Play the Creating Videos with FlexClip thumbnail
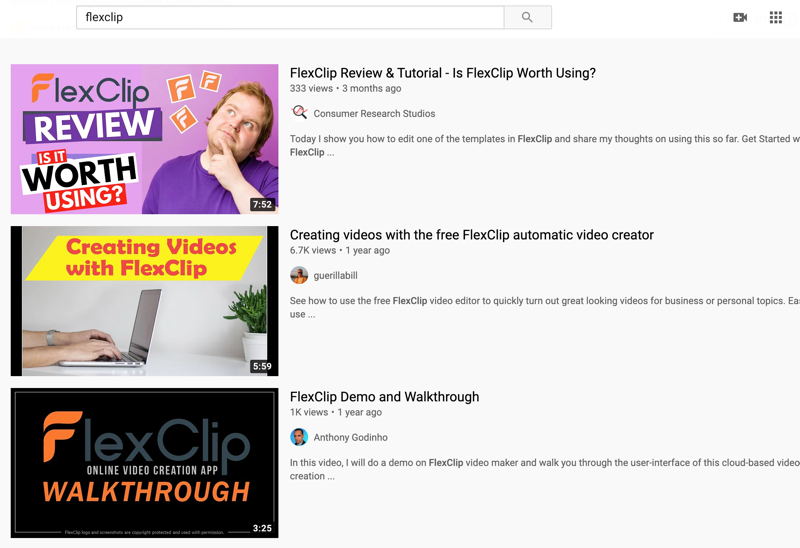The width and height of the screenshot is (800, 548). 144,301
